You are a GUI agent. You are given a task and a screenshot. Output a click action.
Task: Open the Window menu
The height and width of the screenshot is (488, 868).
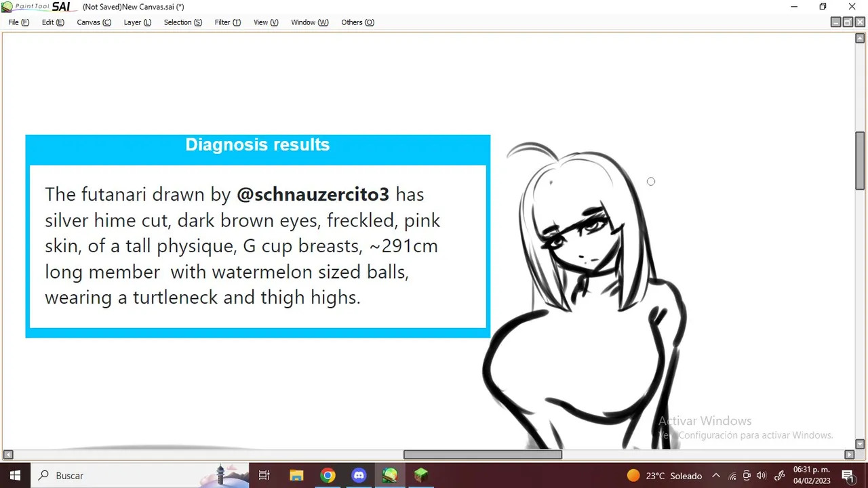[x=309, y=22]
